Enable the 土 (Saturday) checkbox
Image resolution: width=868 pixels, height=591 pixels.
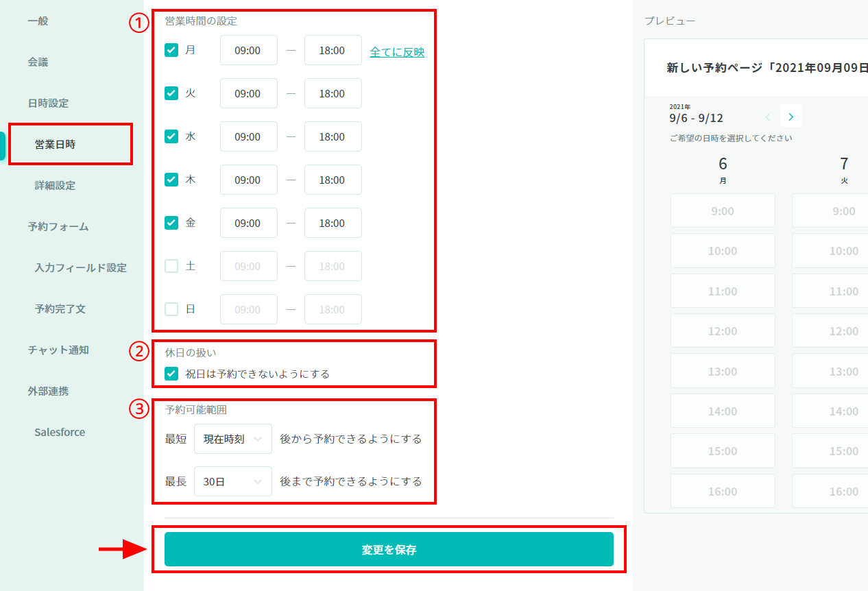(x=171, y=266)
